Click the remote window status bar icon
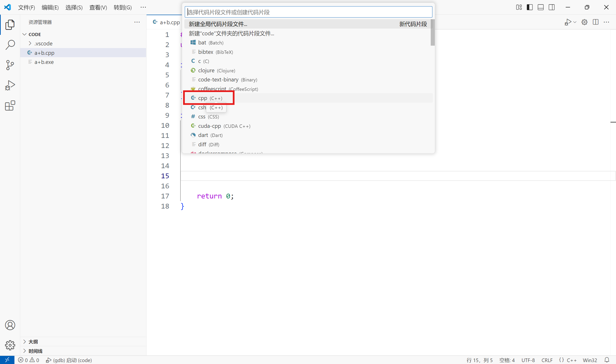This screenshot has width=616, height=364. point(7,360)
